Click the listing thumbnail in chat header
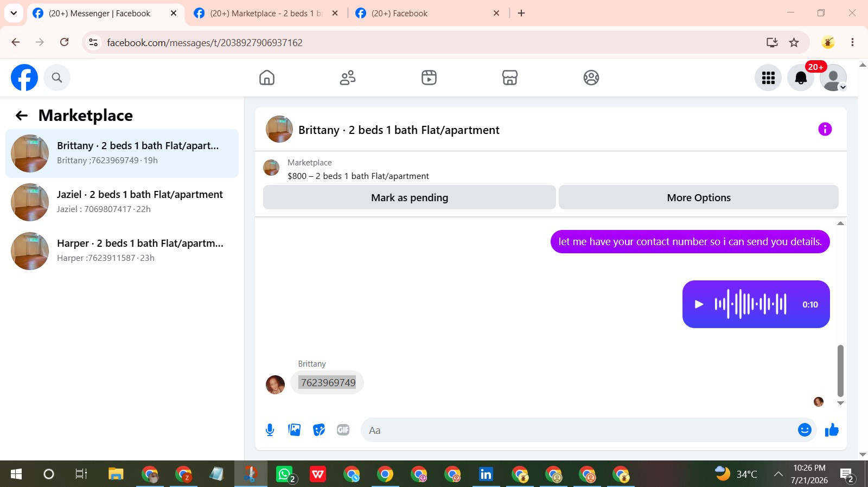The height and width of the screenshot is (487, 868). 279,129
